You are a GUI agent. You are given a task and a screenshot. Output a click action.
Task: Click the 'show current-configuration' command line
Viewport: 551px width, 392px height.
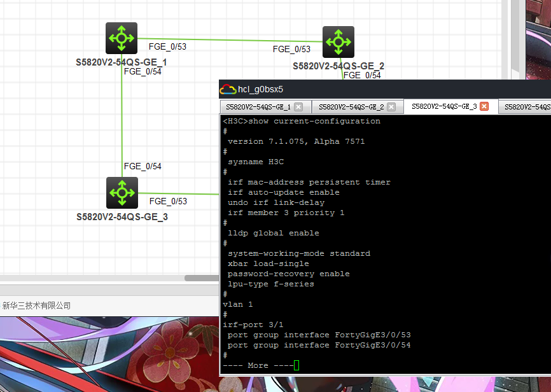click(x=302, y=122)
